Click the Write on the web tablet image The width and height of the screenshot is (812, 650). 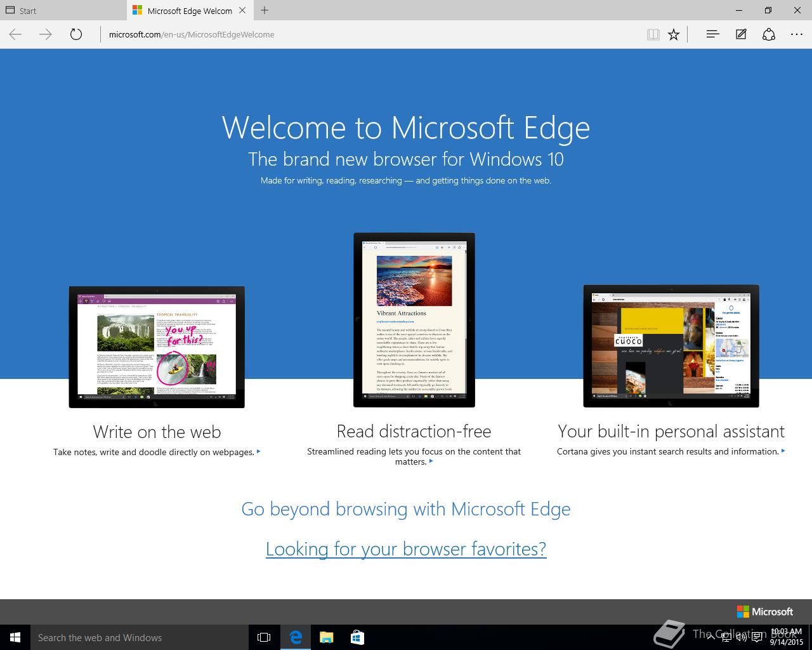pyautogui.click(x=157, y=347)
